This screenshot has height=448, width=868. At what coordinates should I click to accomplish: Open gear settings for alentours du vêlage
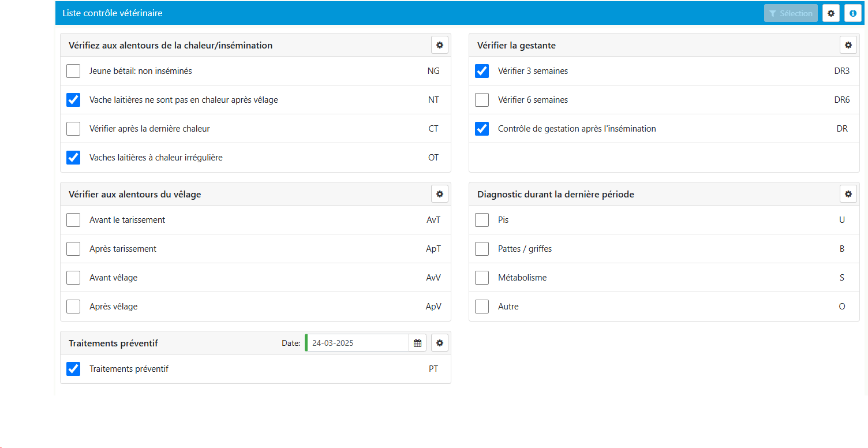440,194
